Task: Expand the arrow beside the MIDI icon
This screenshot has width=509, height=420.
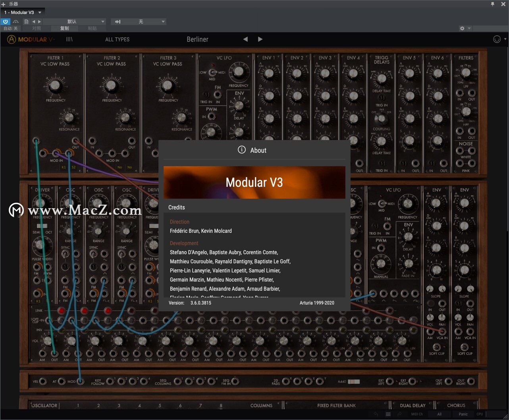Action: coord(505,39)
